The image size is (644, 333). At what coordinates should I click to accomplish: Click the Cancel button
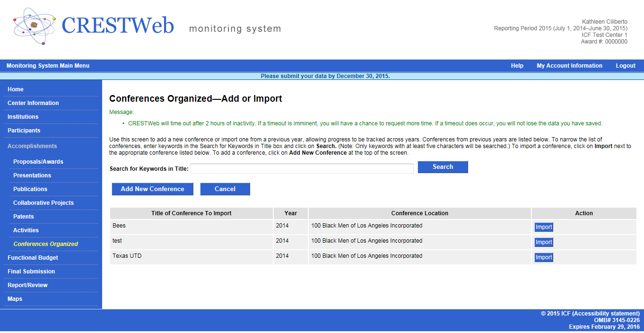pos(225,189)
